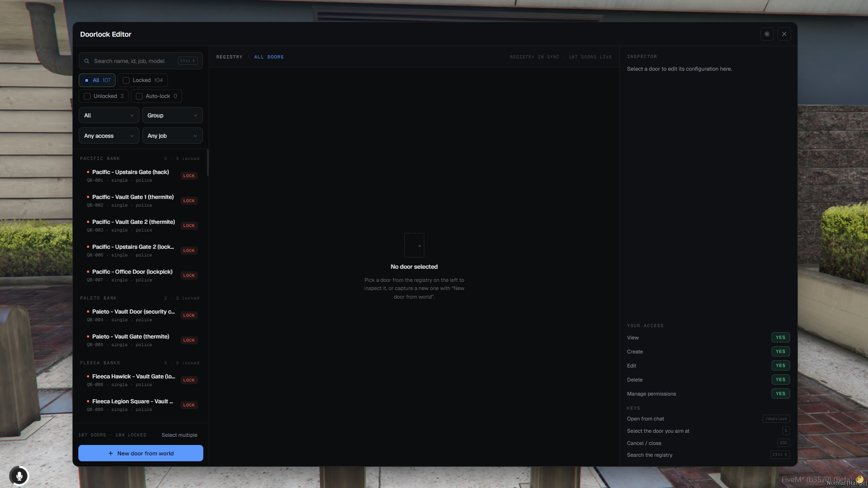Click Select multiple link
The height and width of the screenshot is (488, 868).
(x=179, y=435)
